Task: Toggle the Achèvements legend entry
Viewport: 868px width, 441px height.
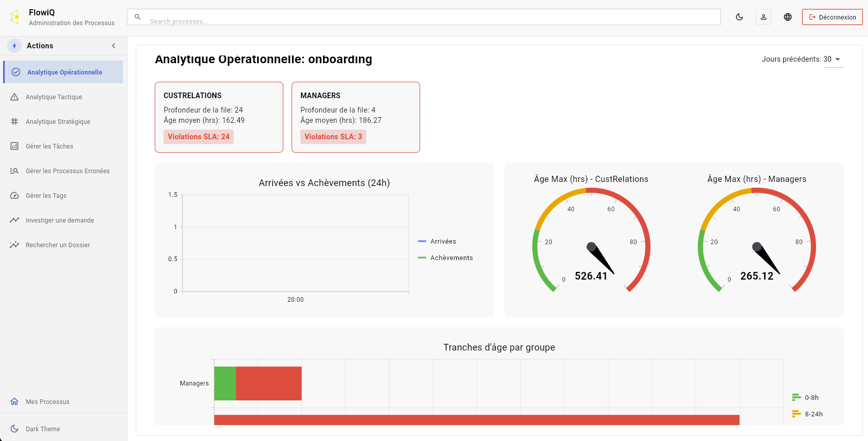Action: tap(445, 258)
